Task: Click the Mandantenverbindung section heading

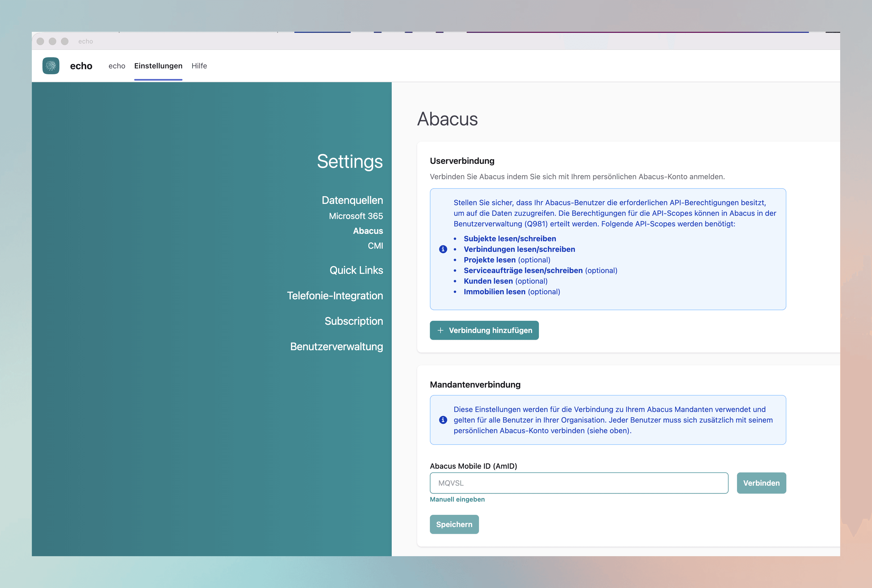Action: click(475, 385)
